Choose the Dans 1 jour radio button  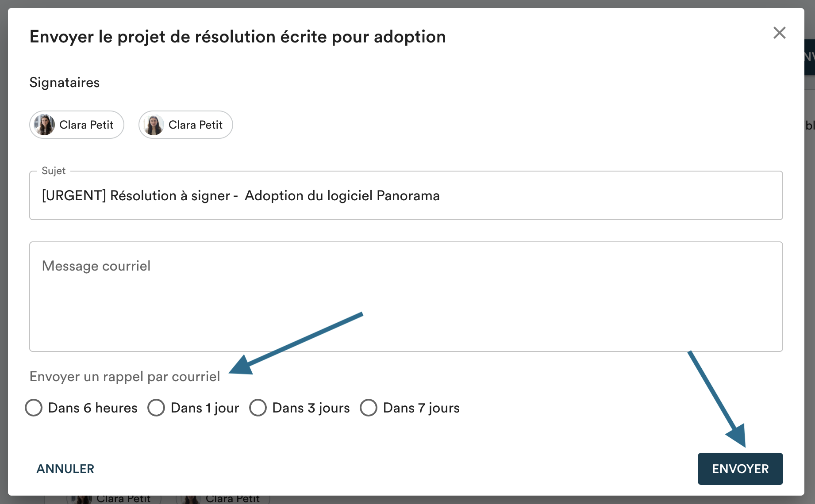point(156,408)
